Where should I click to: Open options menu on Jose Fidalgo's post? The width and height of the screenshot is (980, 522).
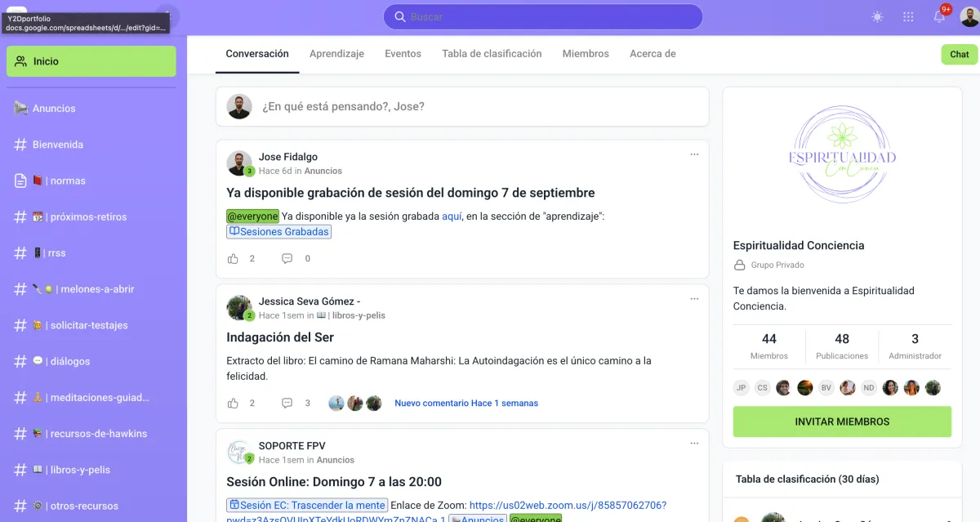[694, 154]
